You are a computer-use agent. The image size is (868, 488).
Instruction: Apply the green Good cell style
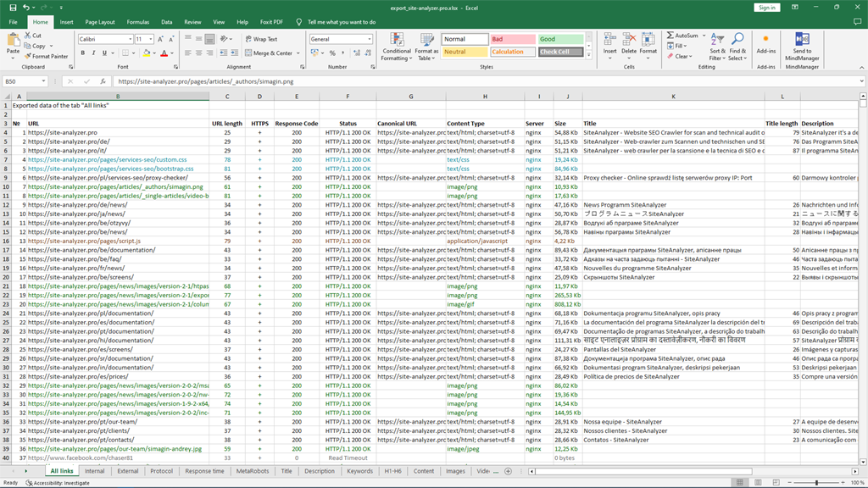click(561, 39)
